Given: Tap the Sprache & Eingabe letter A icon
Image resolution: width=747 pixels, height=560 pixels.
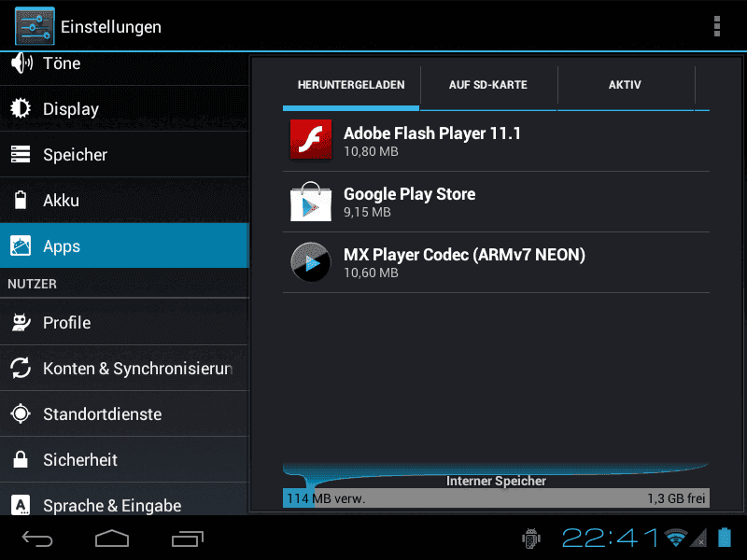Looking at the screenshot, I should [21, 505].
